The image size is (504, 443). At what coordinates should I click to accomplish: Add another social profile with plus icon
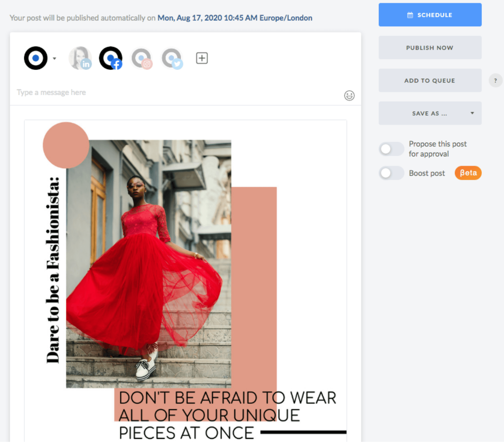click(201, 58)
